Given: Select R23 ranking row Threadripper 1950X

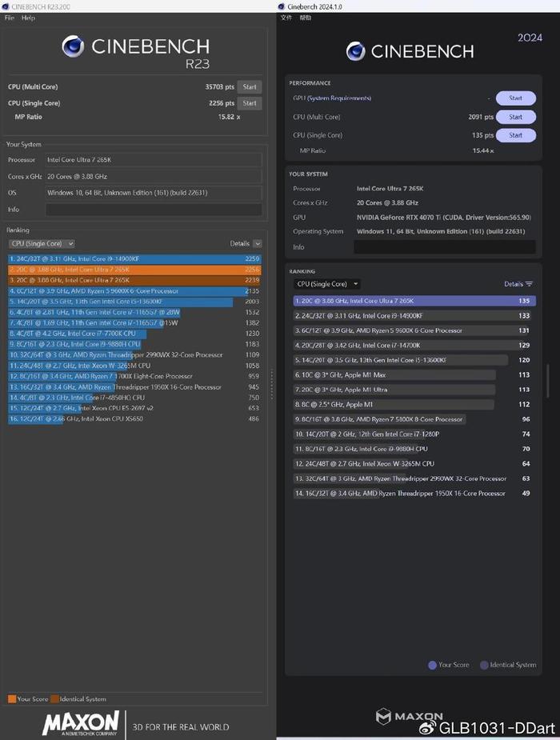Looking at the screenshot, I should [134, 387].
